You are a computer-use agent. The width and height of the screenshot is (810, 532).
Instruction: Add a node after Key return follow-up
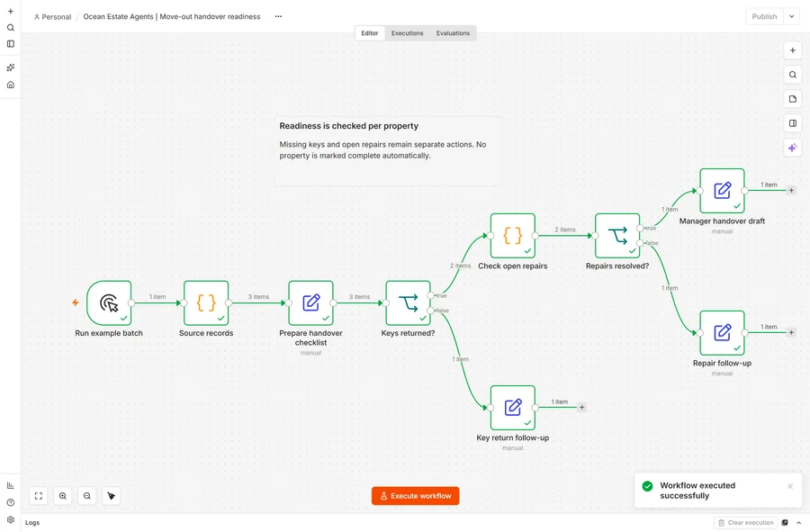581,408
